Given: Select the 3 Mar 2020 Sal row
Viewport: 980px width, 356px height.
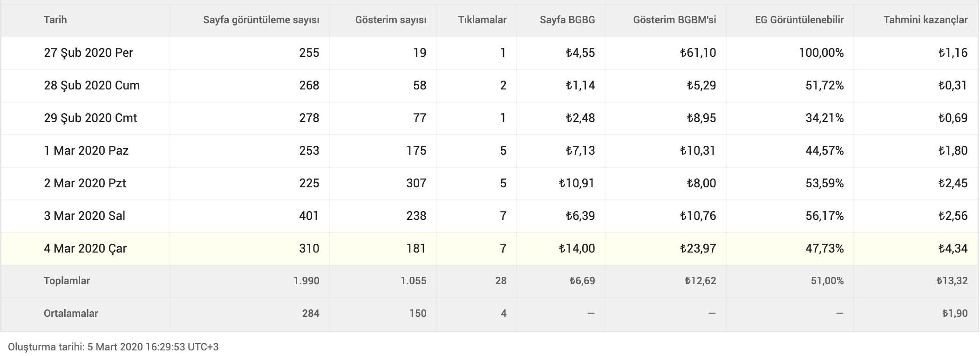Looking at the screenshot, I should (490, 216).
